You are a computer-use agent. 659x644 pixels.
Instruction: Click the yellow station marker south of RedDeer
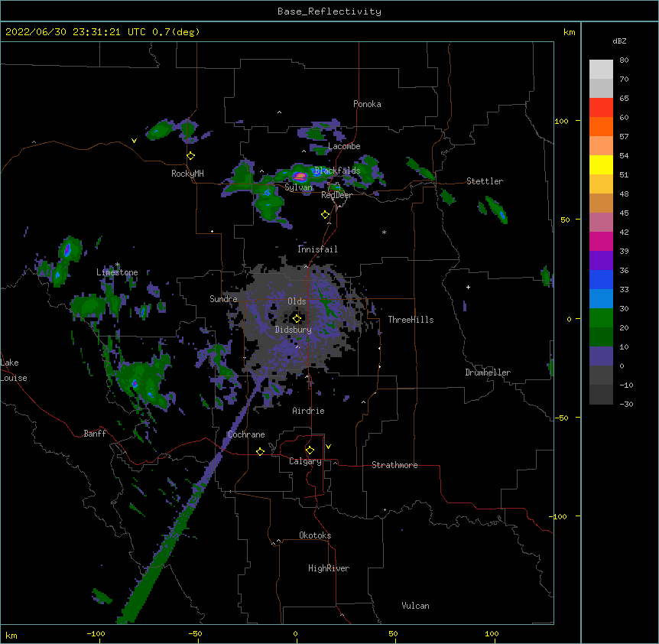tap(326, 215)
